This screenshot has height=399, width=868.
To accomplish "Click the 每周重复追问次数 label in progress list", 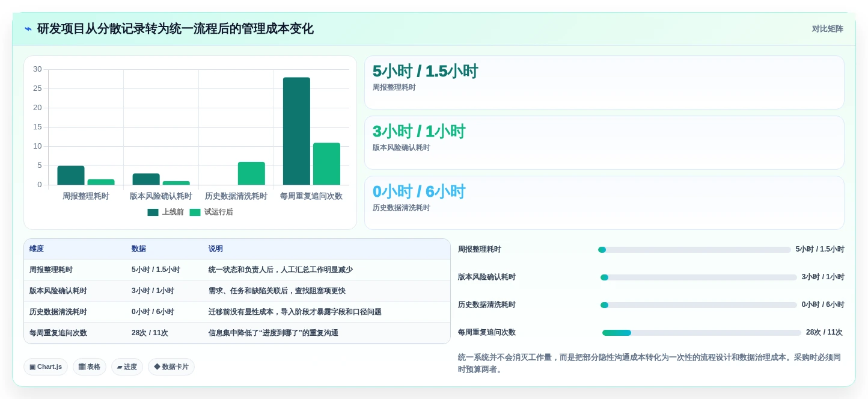I will coord(487,333).
